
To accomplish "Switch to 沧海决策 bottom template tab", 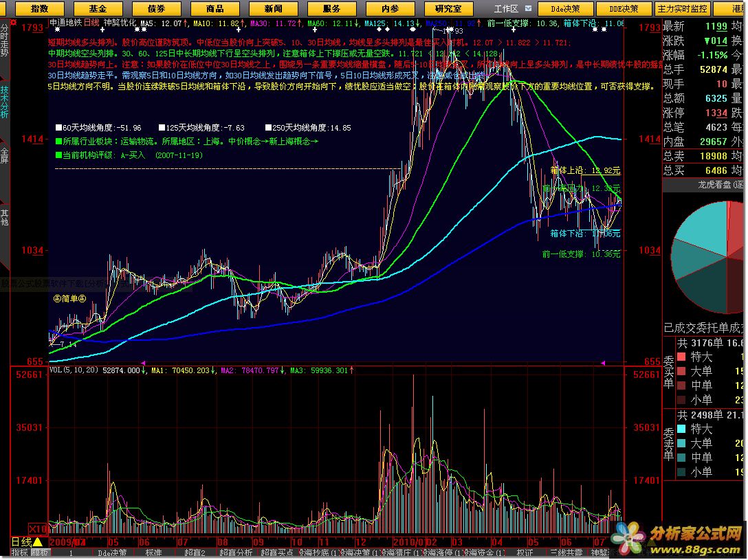I will [x=360, y=553].
